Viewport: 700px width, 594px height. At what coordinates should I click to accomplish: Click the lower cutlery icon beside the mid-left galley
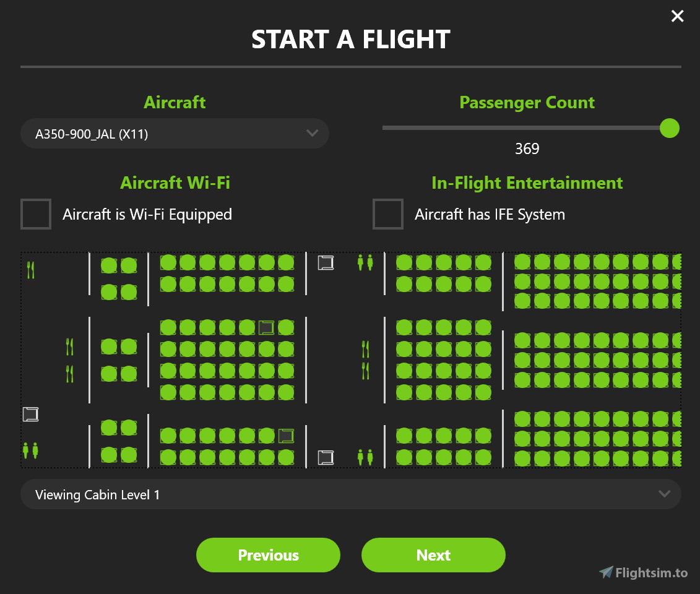click(69, 374)
